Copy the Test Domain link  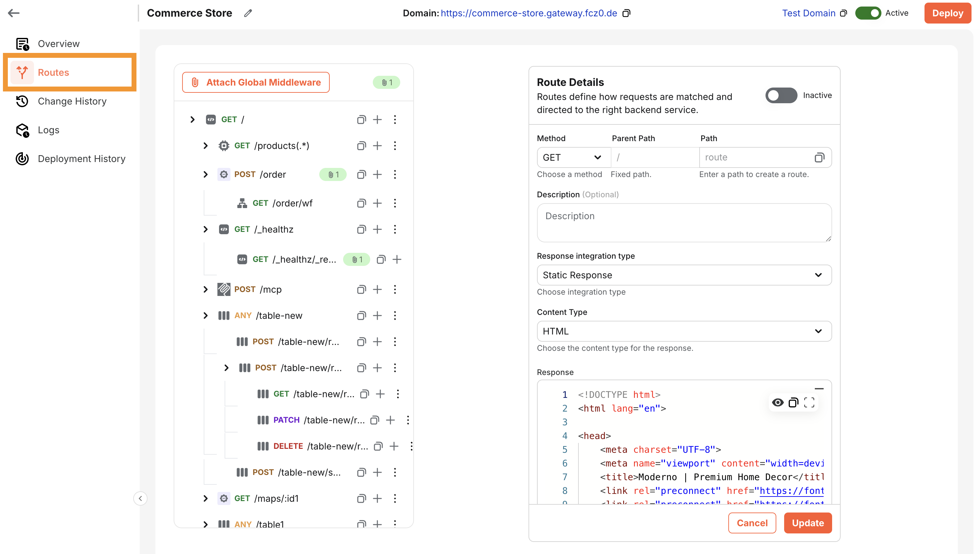tap(843, 13)
